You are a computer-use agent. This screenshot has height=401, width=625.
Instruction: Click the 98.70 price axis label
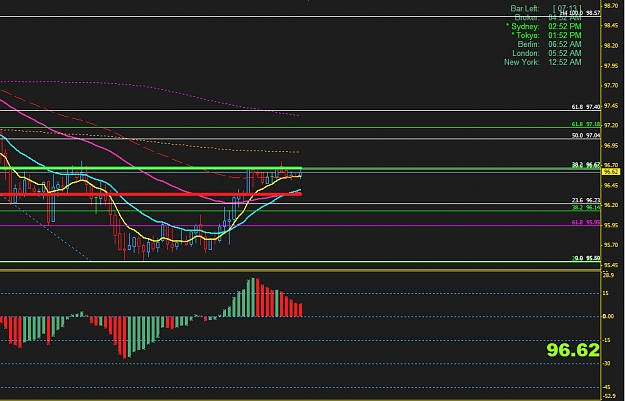(x=611, y=6)
